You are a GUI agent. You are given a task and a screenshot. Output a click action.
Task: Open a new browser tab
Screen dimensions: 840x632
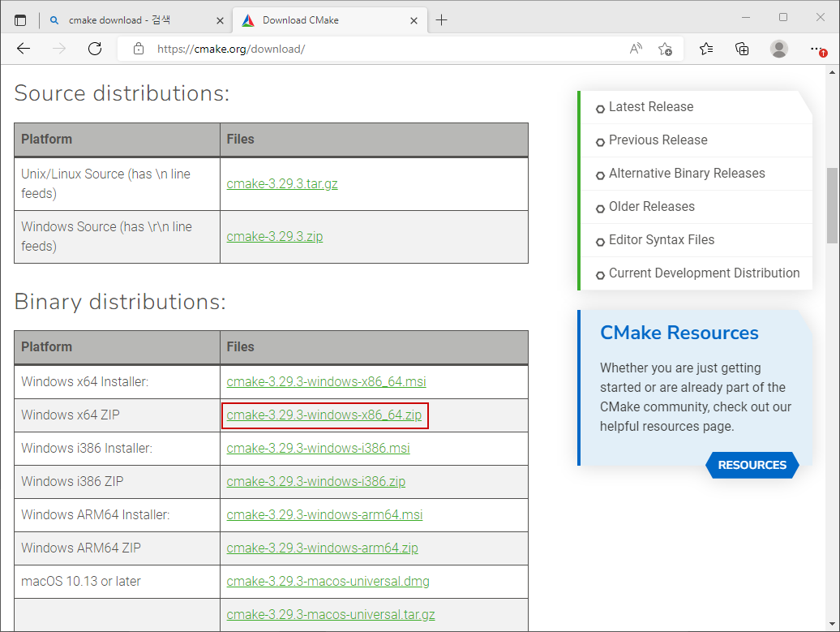point(441,20)
